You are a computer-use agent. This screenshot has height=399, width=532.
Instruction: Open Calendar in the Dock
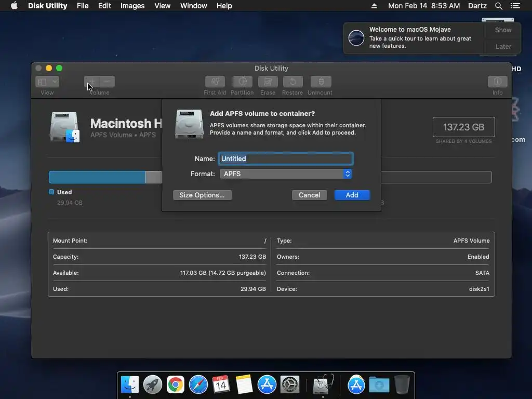[221, 385]
